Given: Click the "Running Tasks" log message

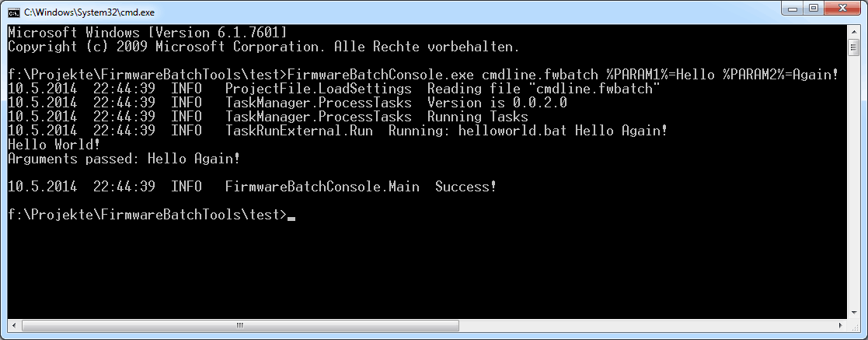Looking at the screenshot, I should [478, 117].
